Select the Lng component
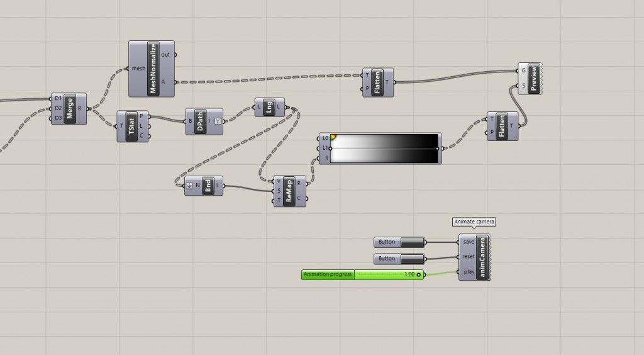The width and height of the screenshot is (644, 355). 269,108
